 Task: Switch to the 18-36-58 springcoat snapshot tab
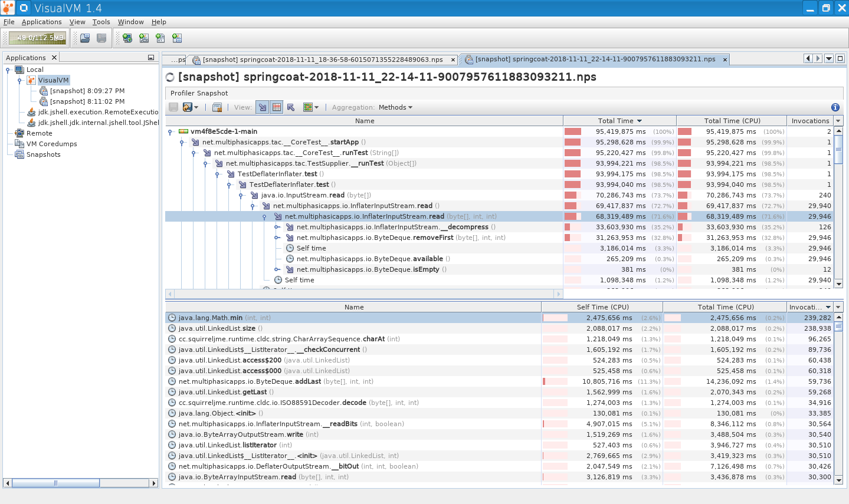[x=322, y=60]
